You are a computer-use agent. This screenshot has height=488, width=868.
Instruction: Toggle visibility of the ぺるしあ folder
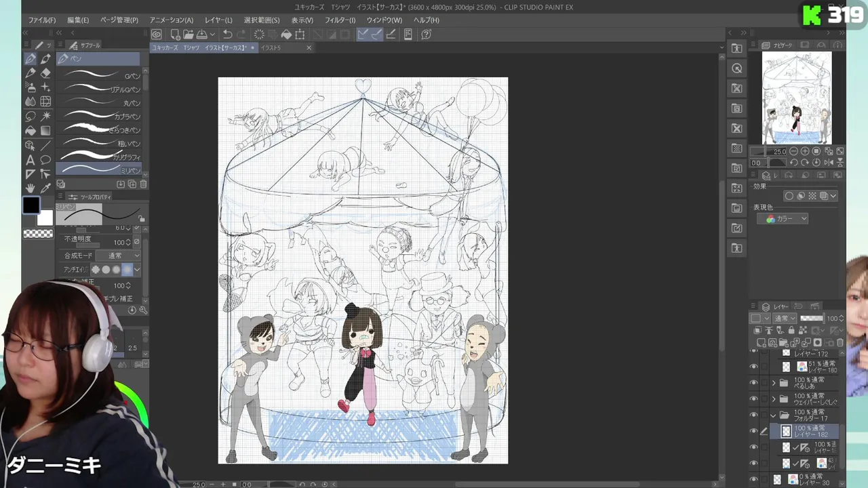point(753,383)
